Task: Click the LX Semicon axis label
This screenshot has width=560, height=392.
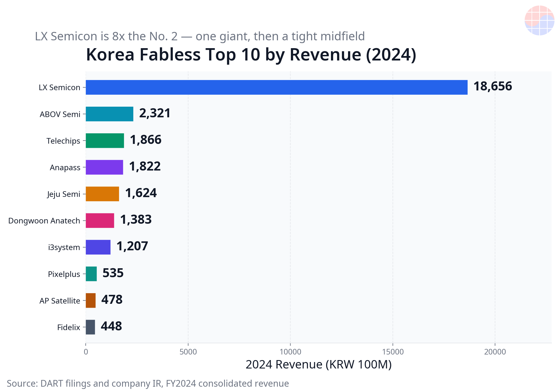Action: pos(59,87)
